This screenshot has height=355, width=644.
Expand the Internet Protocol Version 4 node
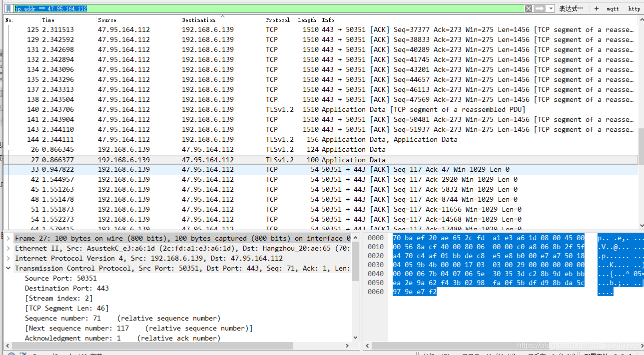(8, 258)
